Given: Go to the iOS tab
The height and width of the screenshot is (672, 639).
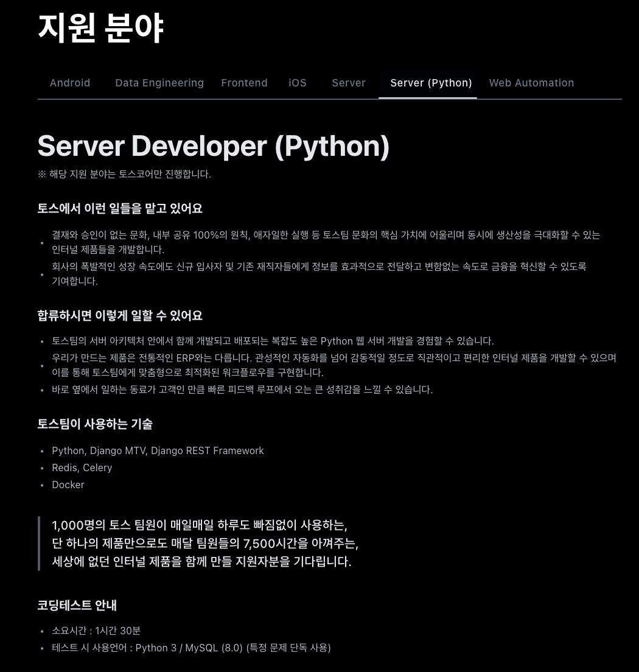Looking at the screenshot, I should point(298,83).
